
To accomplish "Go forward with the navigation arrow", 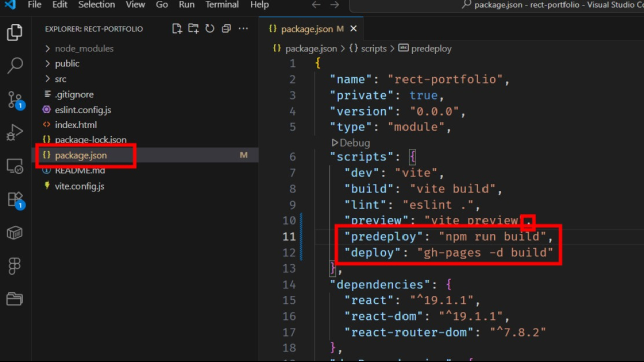I will pyautogui.click(x=334, y=5).
